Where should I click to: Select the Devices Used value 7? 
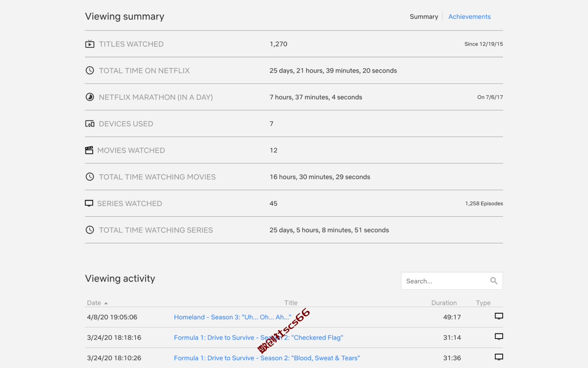271,124
